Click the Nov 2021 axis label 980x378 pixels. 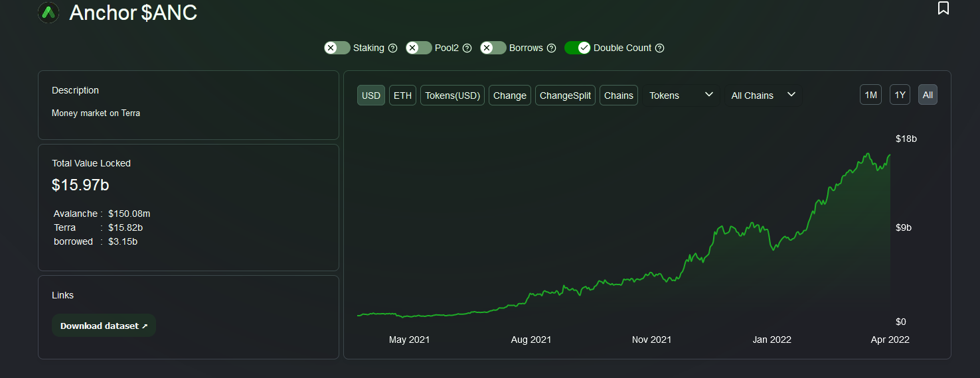[x=651, y=340]
